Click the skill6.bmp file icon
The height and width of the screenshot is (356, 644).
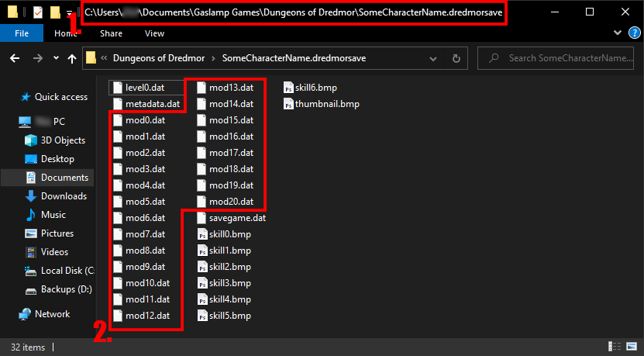click(288, 88)
